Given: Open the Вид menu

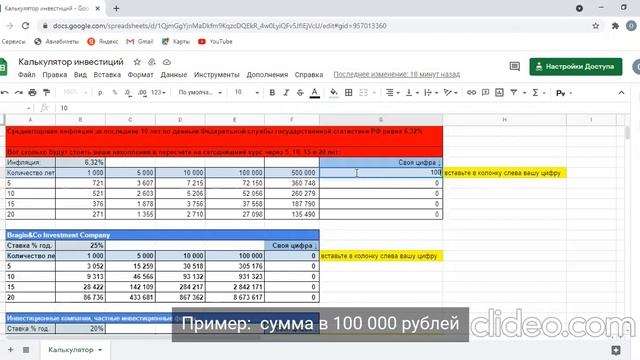Looking at the screenshot, I should coord(80,75).
